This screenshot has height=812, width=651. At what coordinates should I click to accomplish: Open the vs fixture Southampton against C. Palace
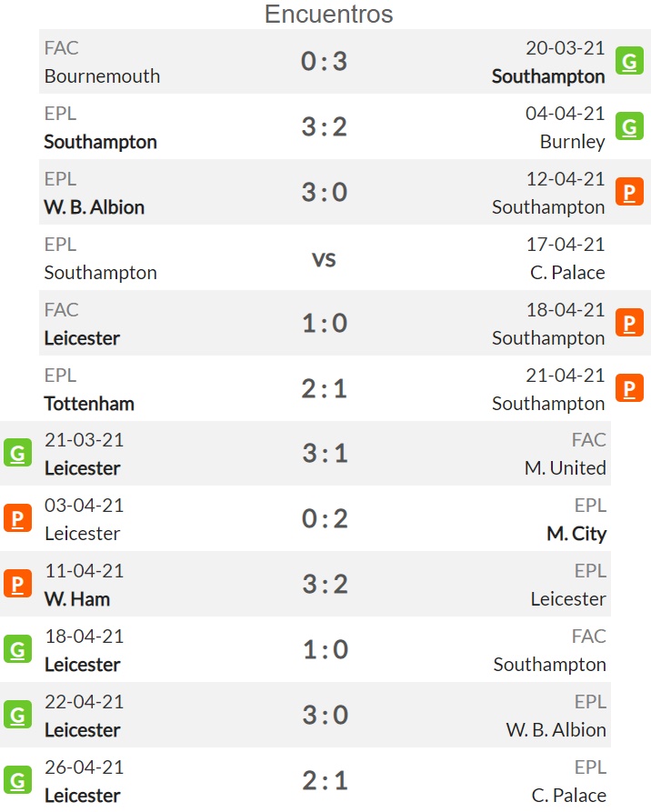coord(324,259)
